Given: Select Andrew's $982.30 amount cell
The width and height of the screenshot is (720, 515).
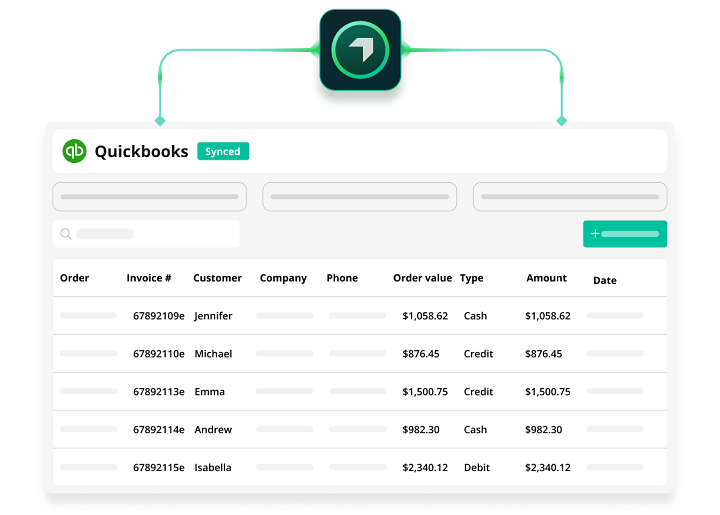Looking at the screenshot, I should [x=543, y=430].
